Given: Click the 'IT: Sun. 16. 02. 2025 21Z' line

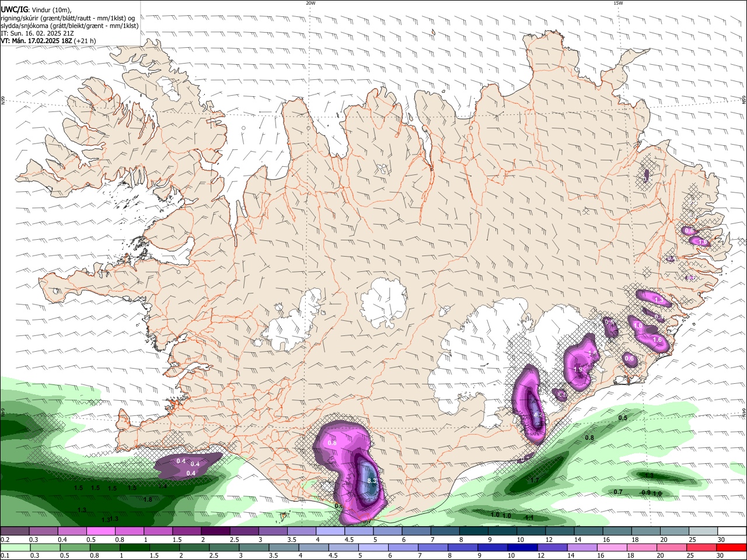Looking at the screenshot, I should (37, 33).
